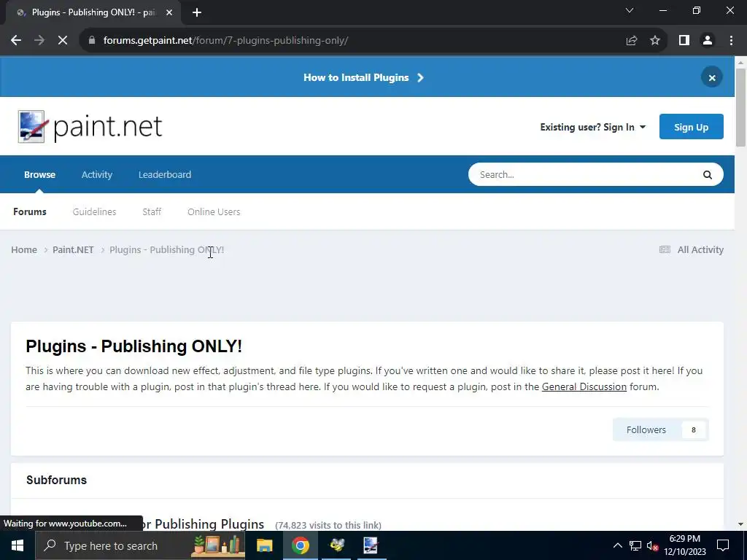This screenshot has height=560, width=747.
Task: Click the muted volume icon
Action: tap(652, 545)
